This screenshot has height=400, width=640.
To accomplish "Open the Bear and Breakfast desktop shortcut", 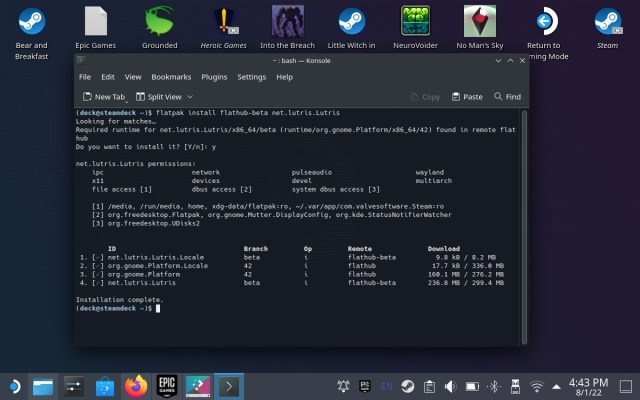I will pos(31,33).
